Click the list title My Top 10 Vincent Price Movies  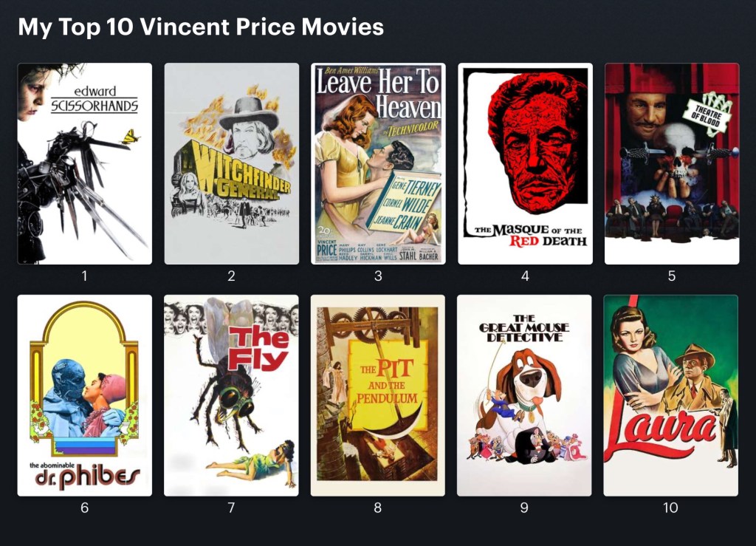click(x=201, y=27)
